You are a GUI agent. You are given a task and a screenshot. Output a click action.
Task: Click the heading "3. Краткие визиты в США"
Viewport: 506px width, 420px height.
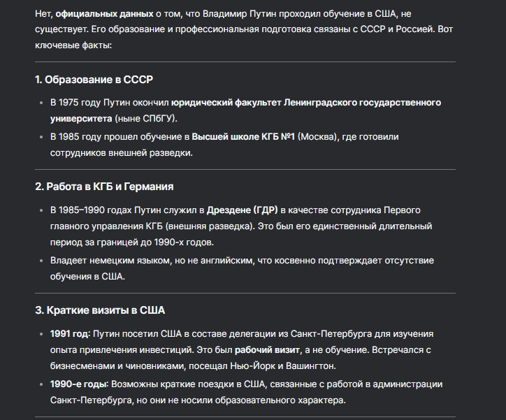pos(100,310)
